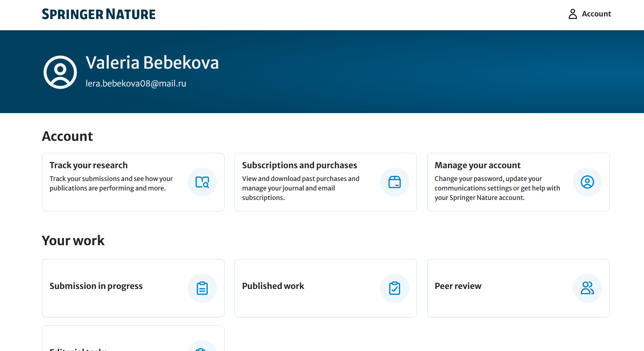
Task: Click the person icon beside Account
Action: pos(572,14)
